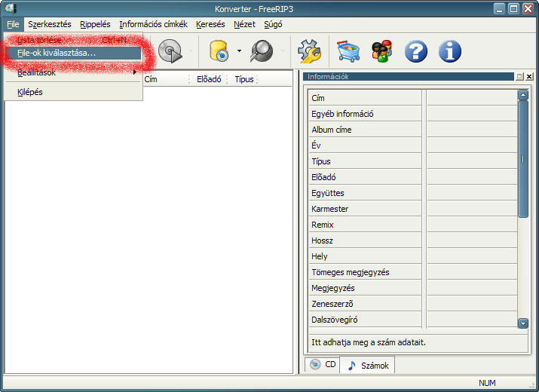Click the Év value field
Viewport: 539px width, 392px height.
[472, 145]
